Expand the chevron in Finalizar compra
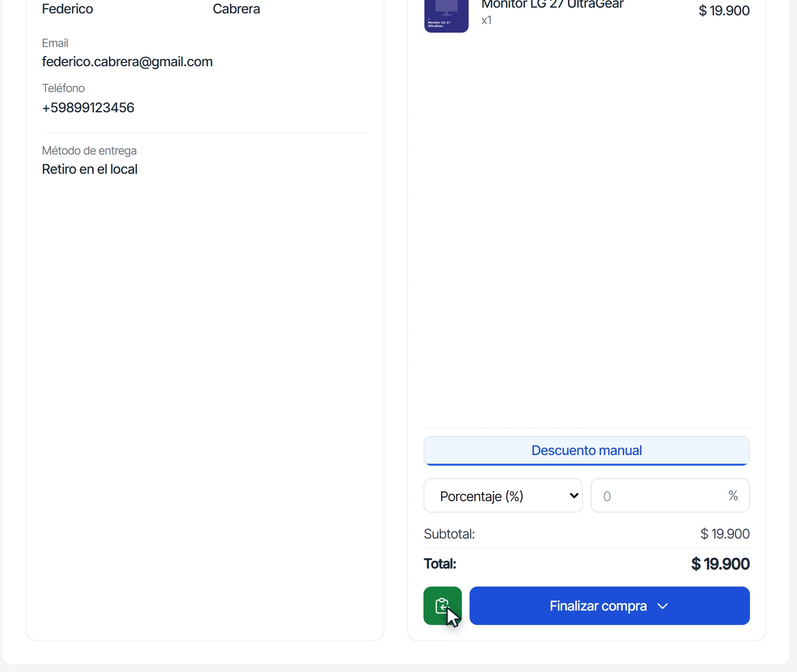This screenshot has width=797, height=672. pos(663,606)
